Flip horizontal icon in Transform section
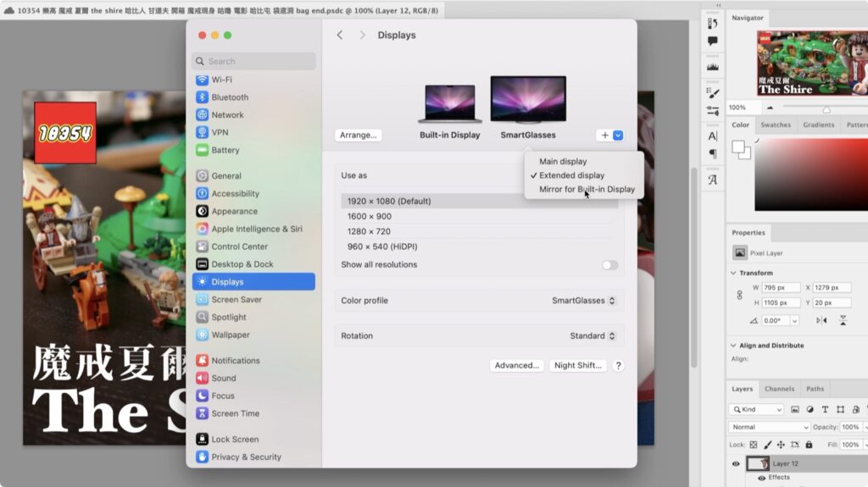The height and width of the screenshot is (487, 868). [821, 320]
